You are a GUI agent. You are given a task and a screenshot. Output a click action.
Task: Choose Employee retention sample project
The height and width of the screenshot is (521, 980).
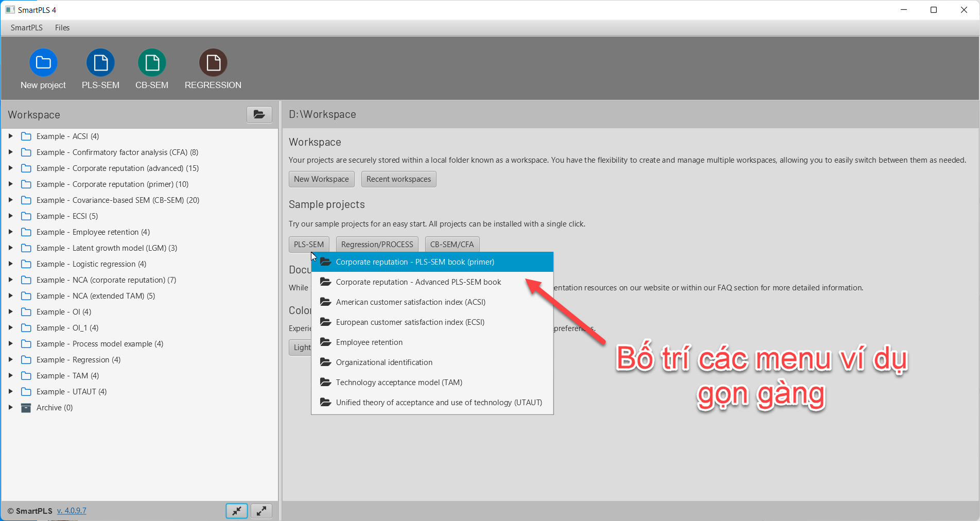[432, 342]
